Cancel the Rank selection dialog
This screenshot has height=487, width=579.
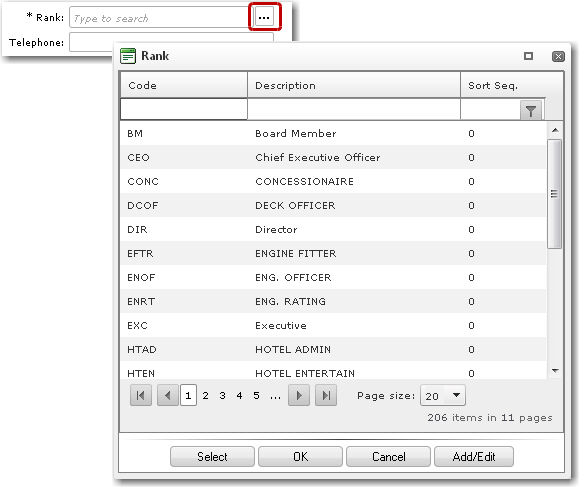pos(388,457)
